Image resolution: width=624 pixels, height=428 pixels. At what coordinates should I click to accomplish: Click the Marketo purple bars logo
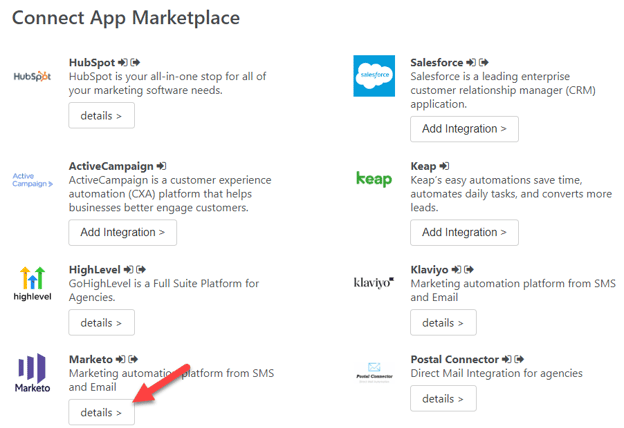point(32,373)
